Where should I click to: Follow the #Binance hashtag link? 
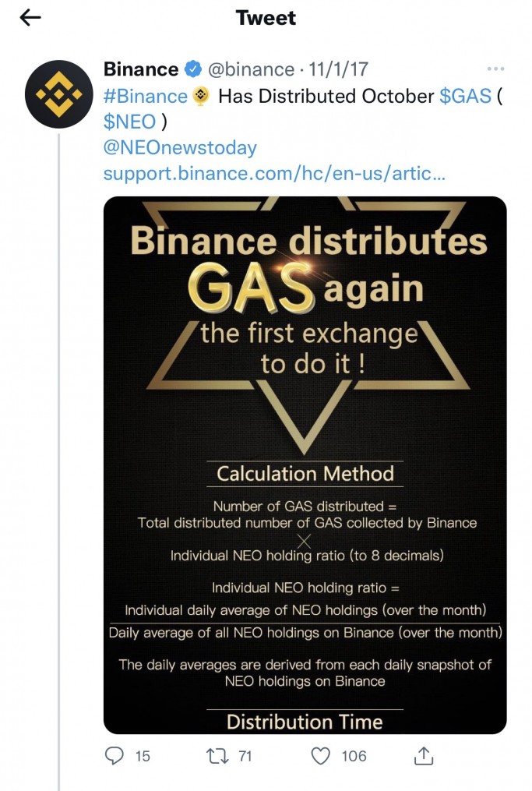pyautogui.click(x=147, y=95)
